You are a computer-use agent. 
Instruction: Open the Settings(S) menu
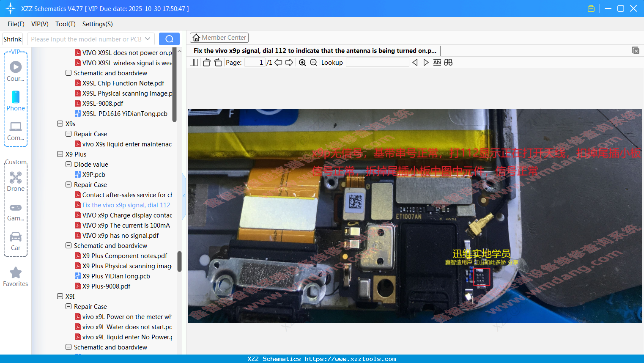pos(98,24)
